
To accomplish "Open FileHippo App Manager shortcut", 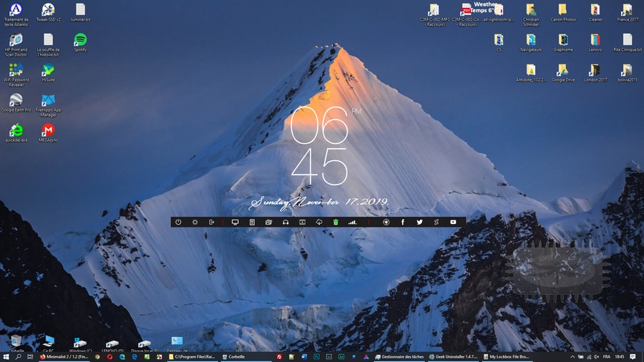I will (48, 105).
